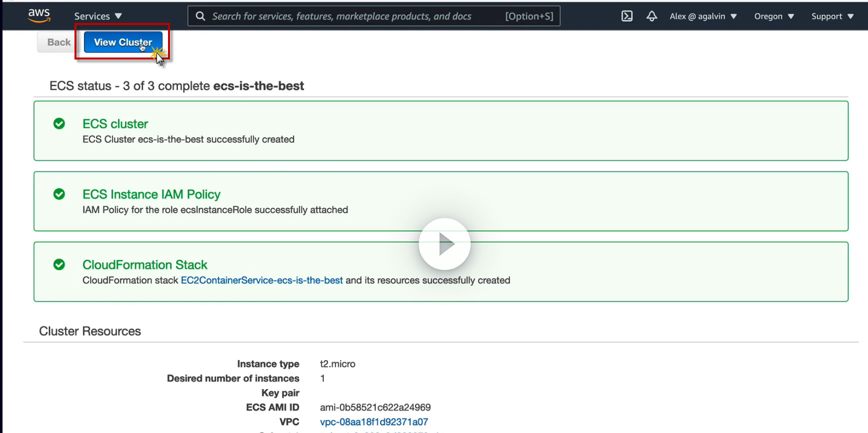The height and width of the screenshot is (433, 868).
Task: Open the Alex @ agalvin account dropdown
Action: pos(703,16)
